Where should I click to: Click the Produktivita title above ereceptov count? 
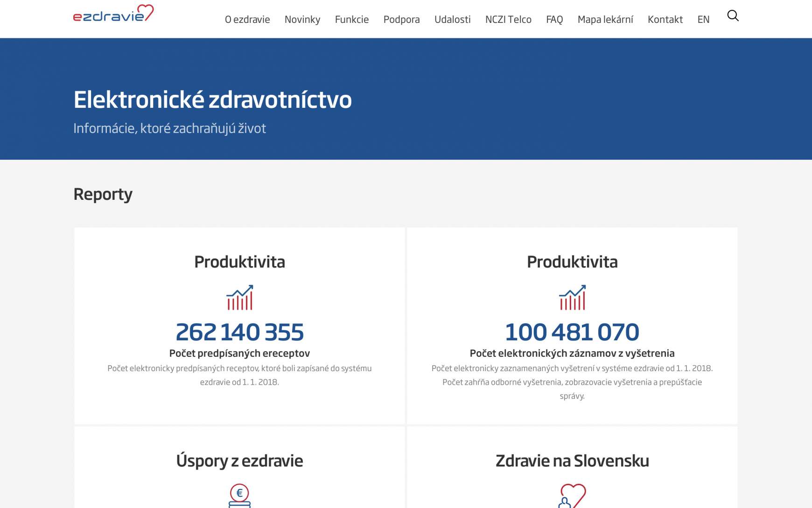click(239, 262)
